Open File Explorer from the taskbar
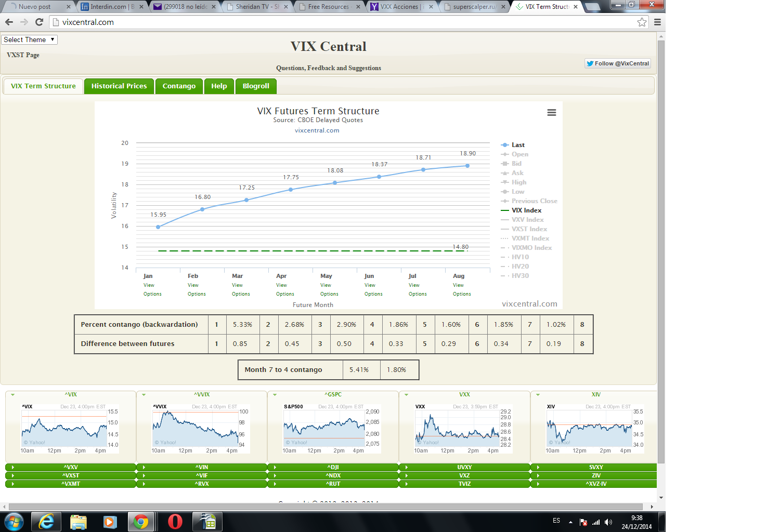The height and width of the screenshot is (532, 780). (78, 522)
